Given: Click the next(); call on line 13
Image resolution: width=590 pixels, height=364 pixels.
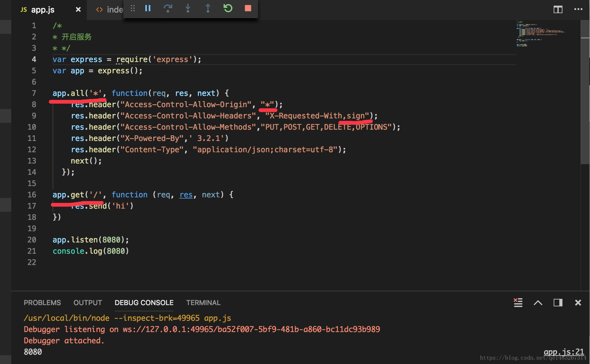Looking at the screenshot, I should tap(86, 161).
